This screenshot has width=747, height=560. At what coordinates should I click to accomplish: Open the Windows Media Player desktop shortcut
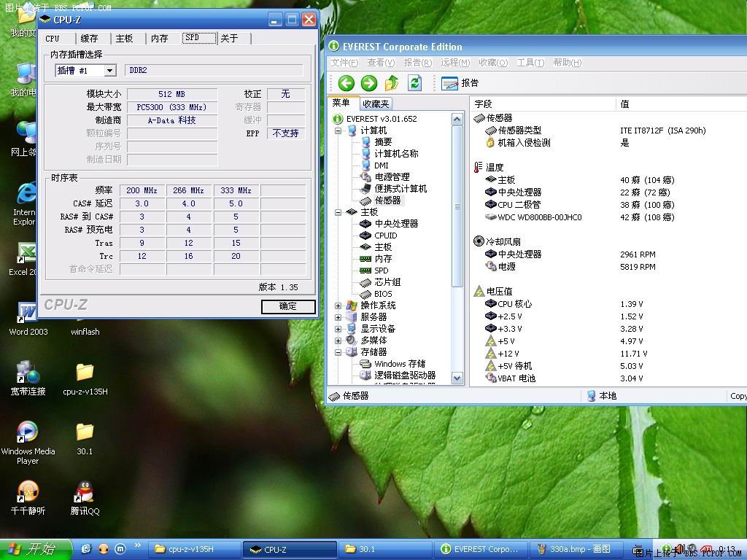28,443
